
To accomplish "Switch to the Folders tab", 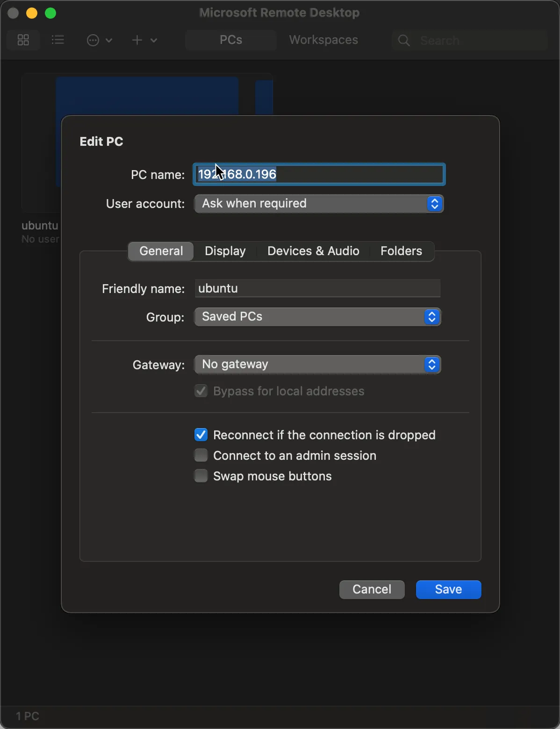I will (x=401, y=251).
